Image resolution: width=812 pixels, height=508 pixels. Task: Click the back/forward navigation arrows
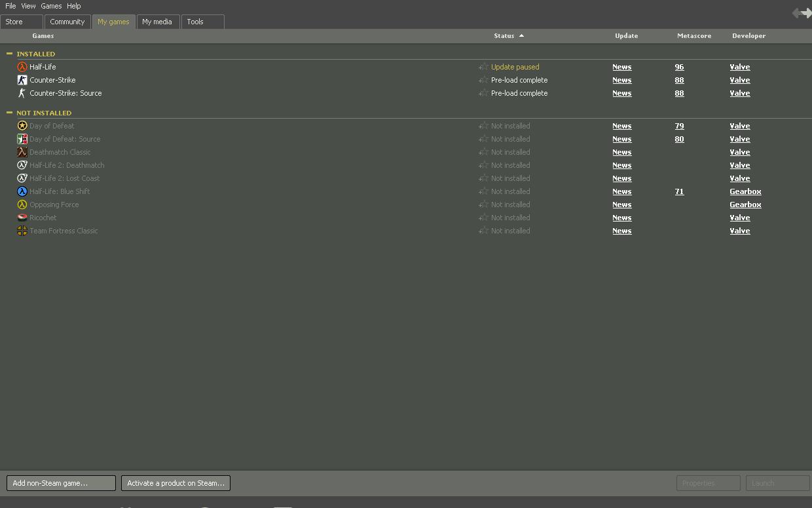(802, 13)
